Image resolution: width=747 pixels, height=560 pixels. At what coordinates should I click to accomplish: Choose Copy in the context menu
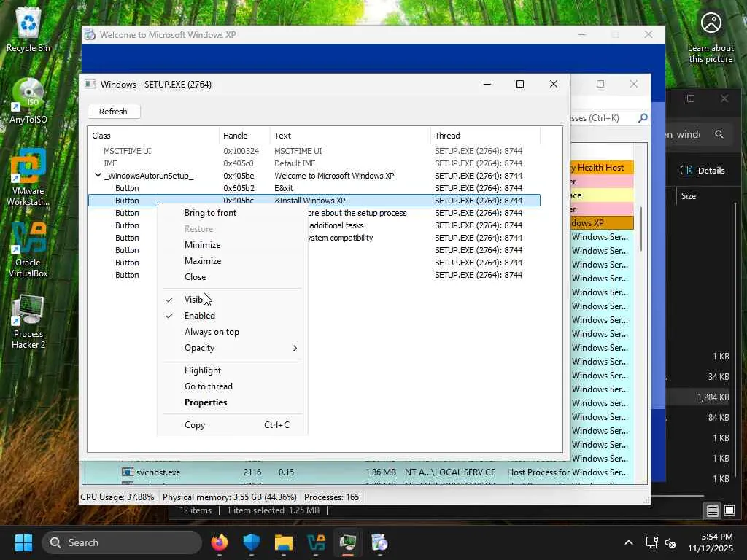pyautogui.click(x=232, y=425)
